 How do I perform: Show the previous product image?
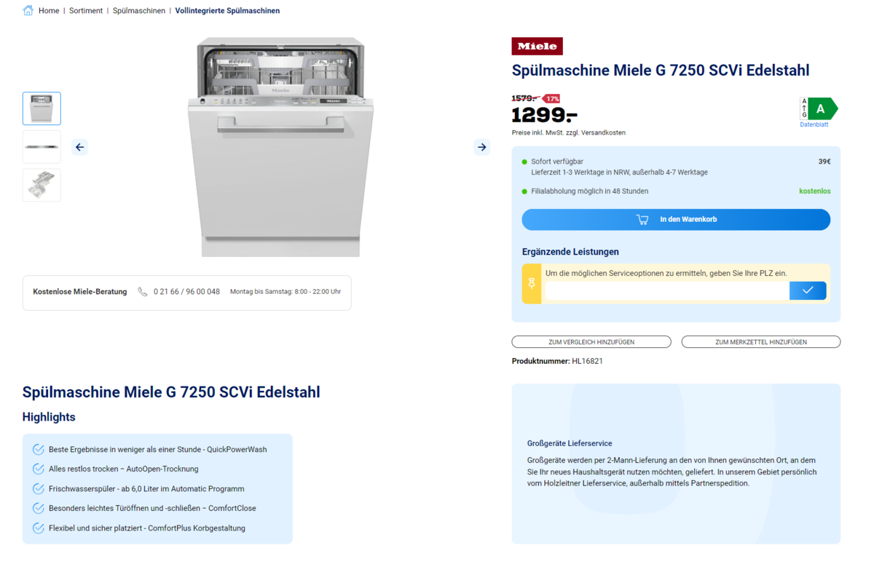point(80,147)
